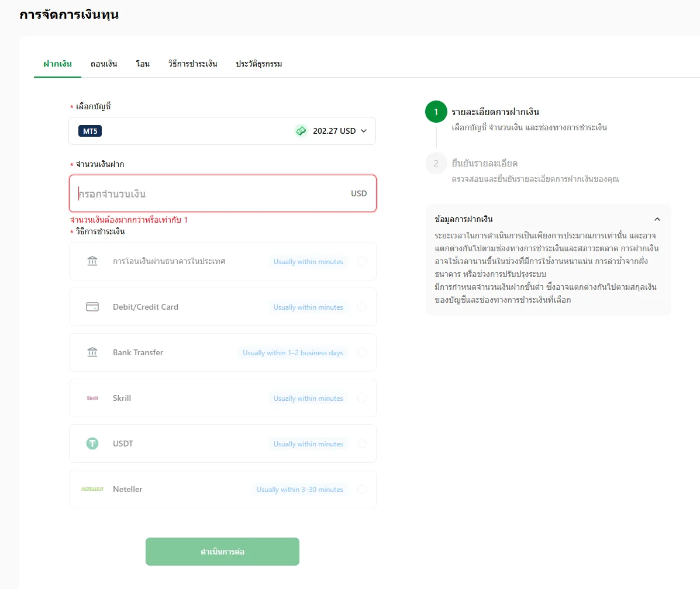The image size is (700, 589).
Task: Click the Neteller logo icon
Action: [x=92, y=489]
